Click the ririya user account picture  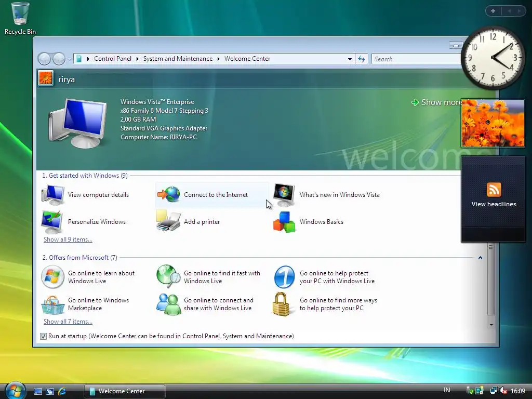pyautogui.click(x=46, y=78)
